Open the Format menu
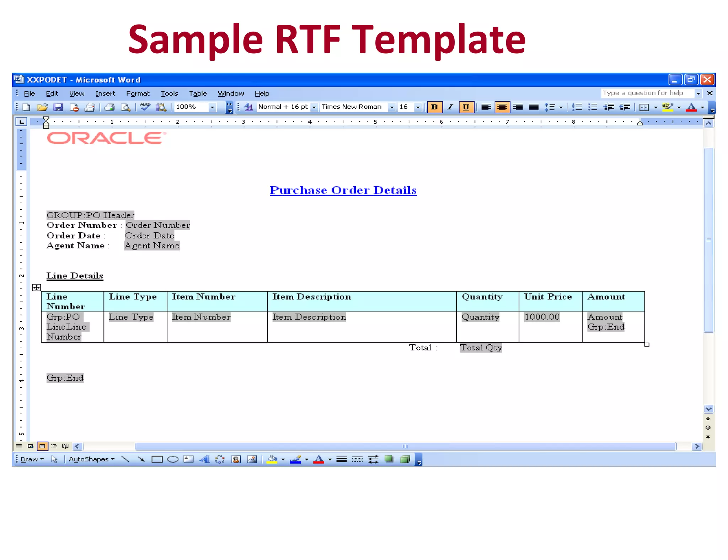This screenshot has height=560, width=728. click(x=138, y=93)
